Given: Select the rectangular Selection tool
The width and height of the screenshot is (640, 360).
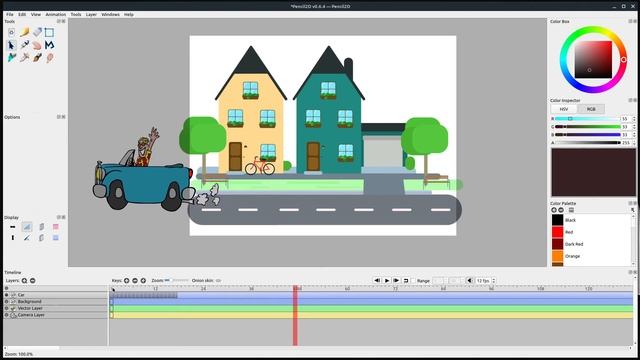Looking at the screenshot, I should 49,32.
